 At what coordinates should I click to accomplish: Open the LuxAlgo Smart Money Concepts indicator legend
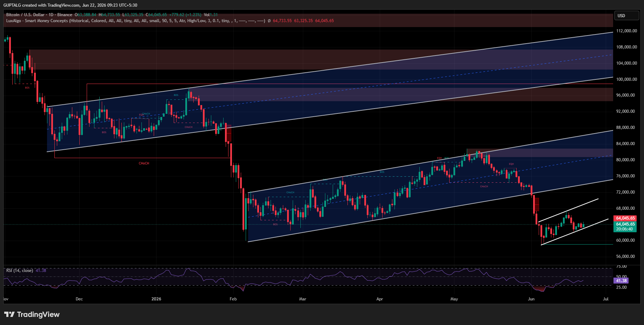[x=135, y=21]
